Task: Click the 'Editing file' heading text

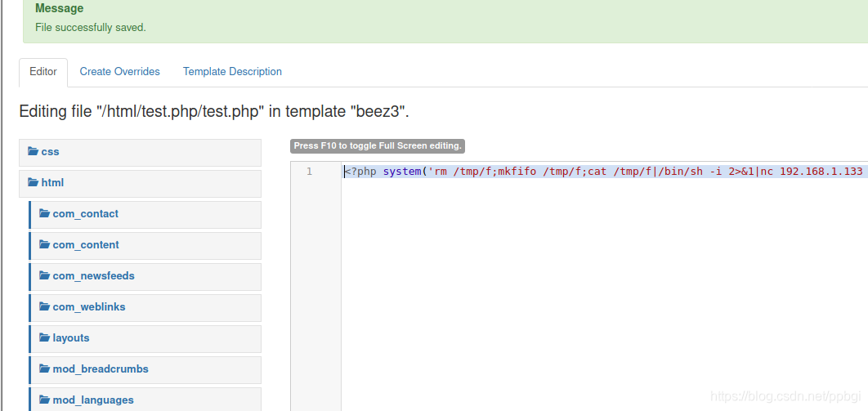Action: pyautogui.click(x=213, y=111)
